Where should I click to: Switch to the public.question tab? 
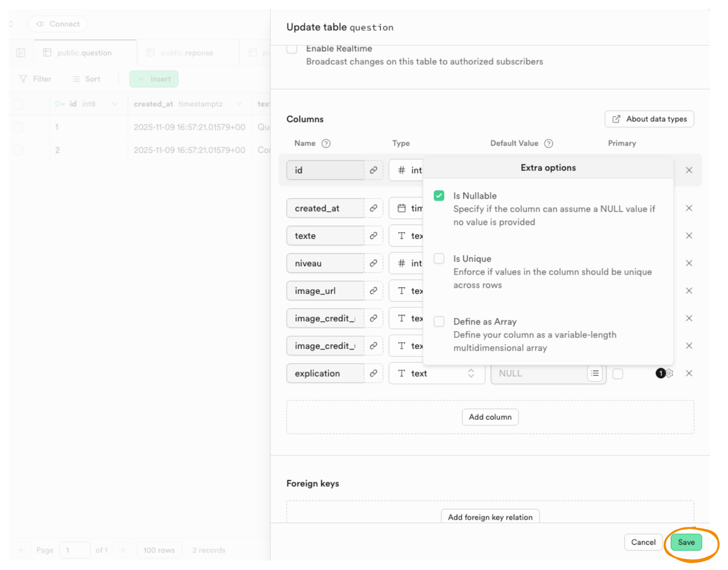[x=84, y=53]
